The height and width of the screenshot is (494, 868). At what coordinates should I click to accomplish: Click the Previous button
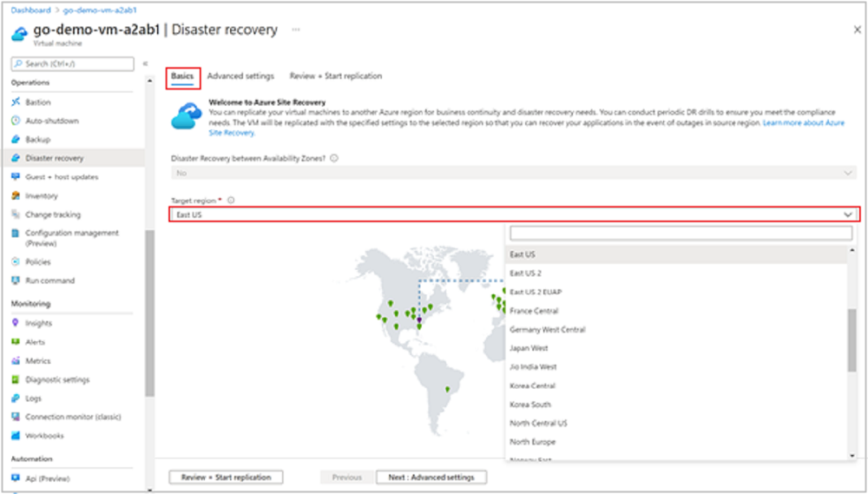point(347,477)
